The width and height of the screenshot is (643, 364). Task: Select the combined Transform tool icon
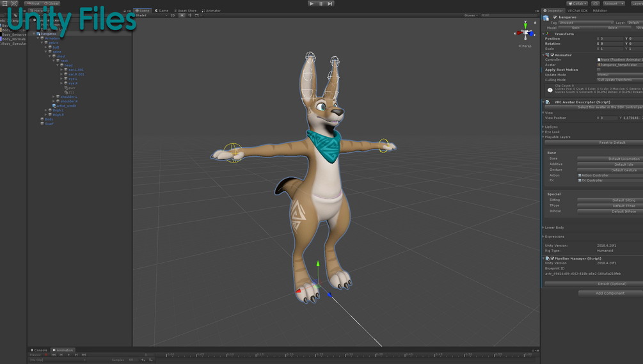(x=14, y=3)
